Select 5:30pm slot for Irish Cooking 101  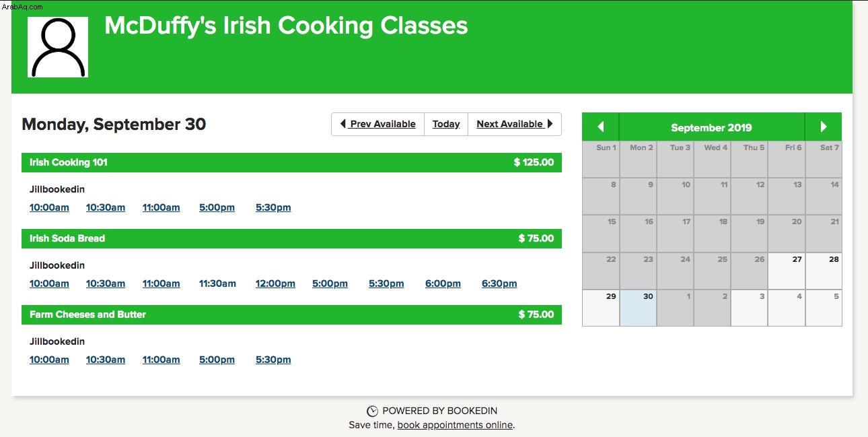tap(273, 207)
